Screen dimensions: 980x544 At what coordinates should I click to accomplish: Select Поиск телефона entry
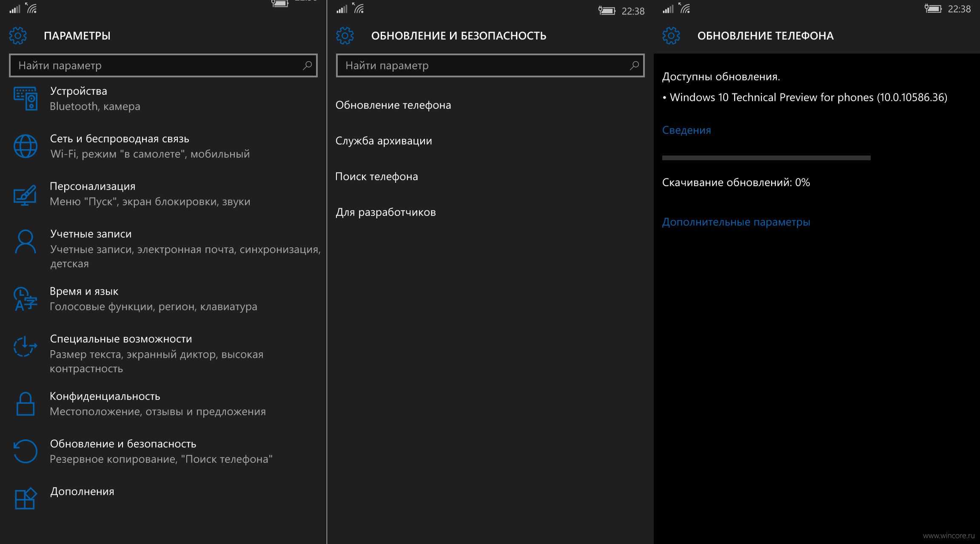pos(376,176)
